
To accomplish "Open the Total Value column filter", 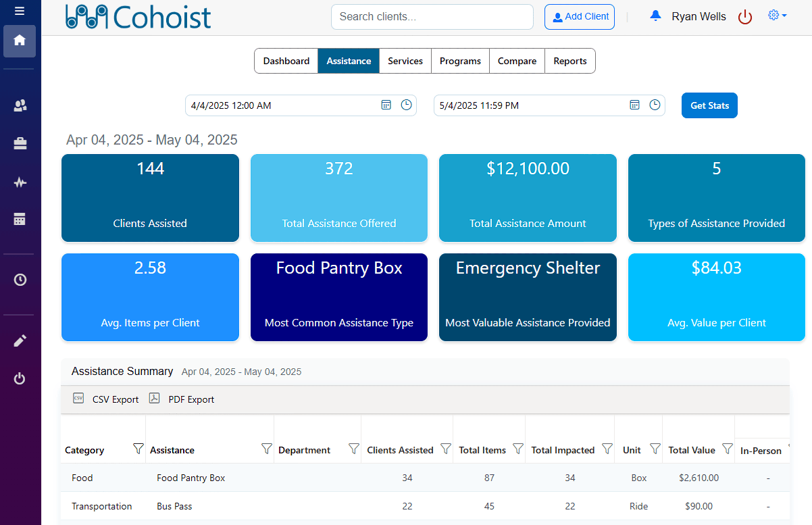I will point(727,449).
